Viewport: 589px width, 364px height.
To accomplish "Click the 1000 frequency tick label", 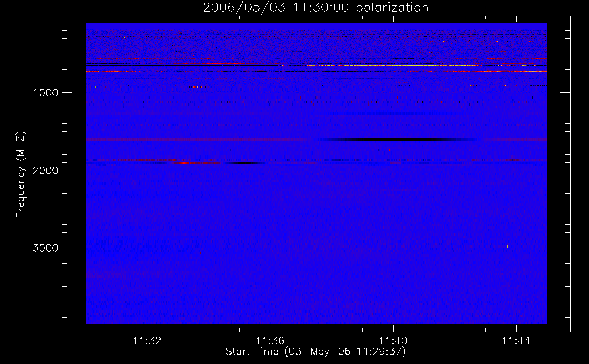I will (x=46, y=93).
